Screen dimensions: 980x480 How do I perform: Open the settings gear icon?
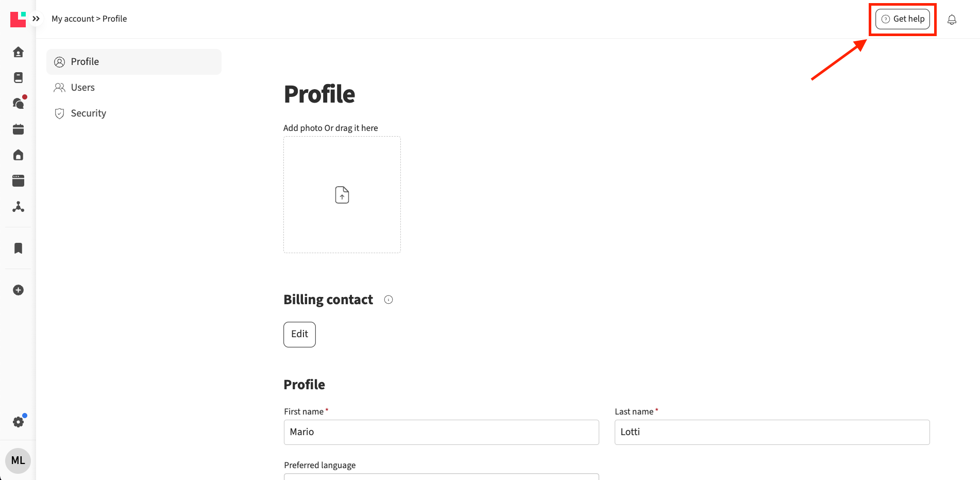pos(18,422)
